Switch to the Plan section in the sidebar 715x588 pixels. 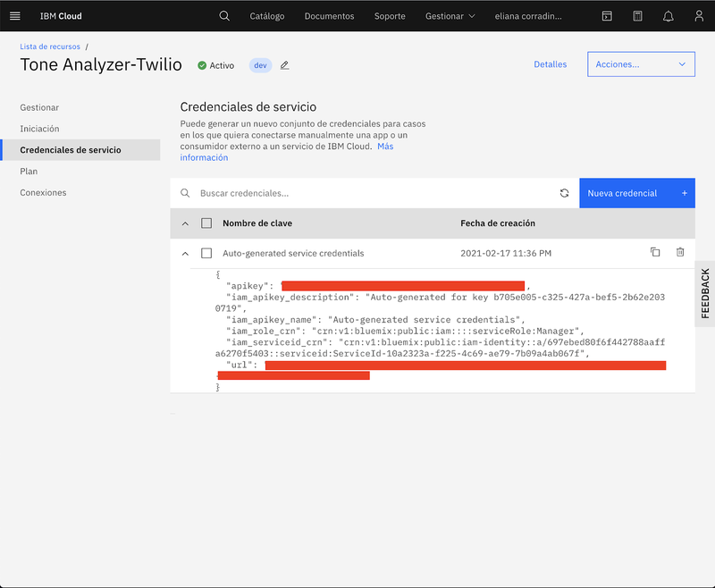29,171
